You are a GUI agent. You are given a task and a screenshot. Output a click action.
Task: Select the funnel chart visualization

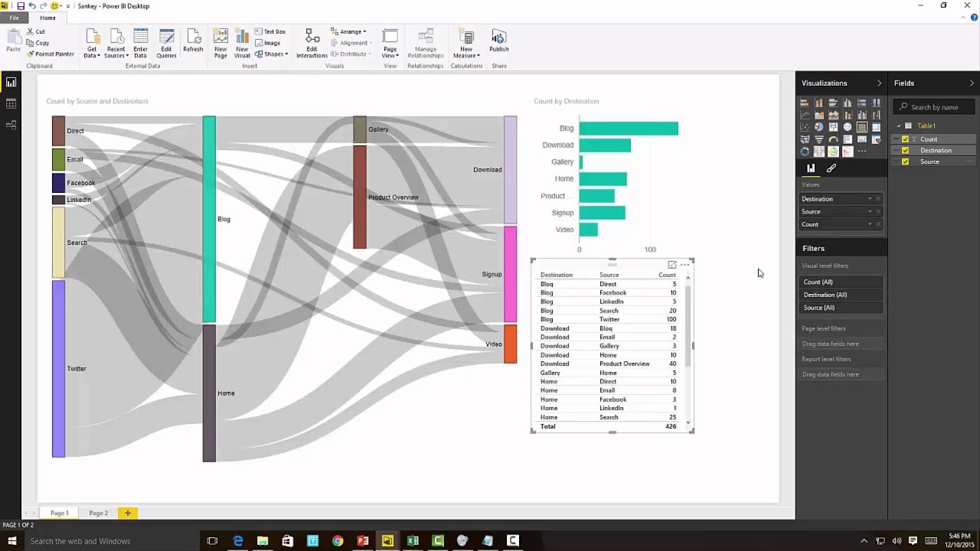tap(819, 139)
